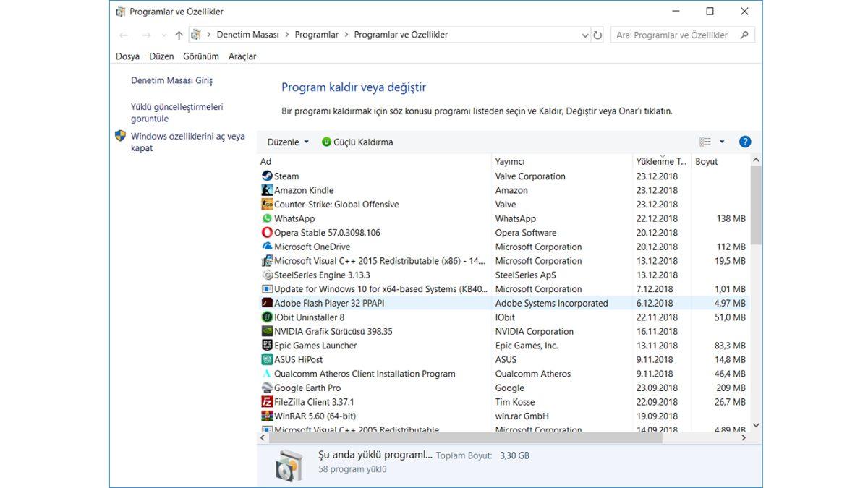
Task: Click the Opera Stable icon
Action: pos(267,233)
